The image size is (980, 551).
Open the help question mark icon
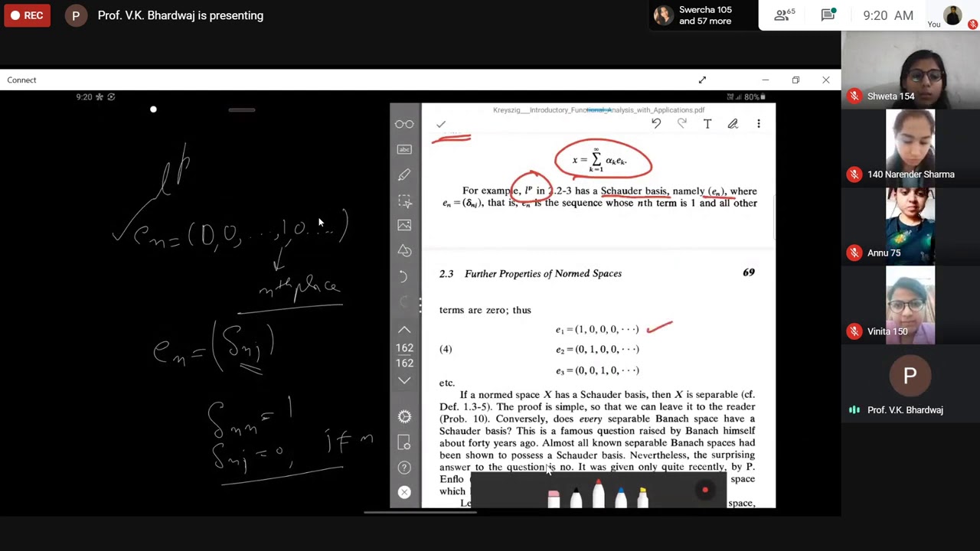(x=404, y=467)
